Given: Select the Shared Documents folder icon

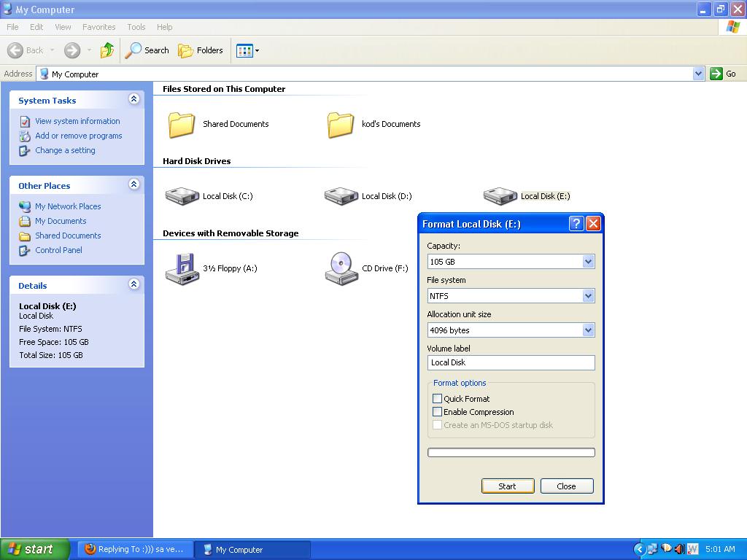Looking at the screenshot, I should coord(182,125).
